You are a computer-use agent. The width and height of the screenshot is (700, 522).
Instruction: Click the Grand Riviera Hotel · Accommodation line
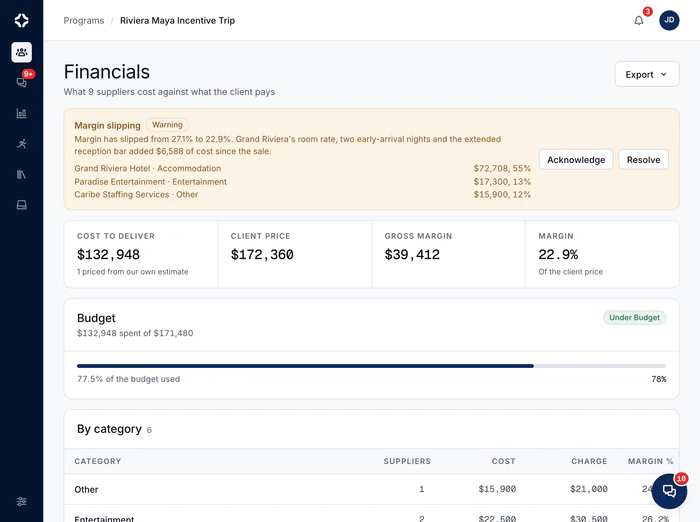coord(147,168)
